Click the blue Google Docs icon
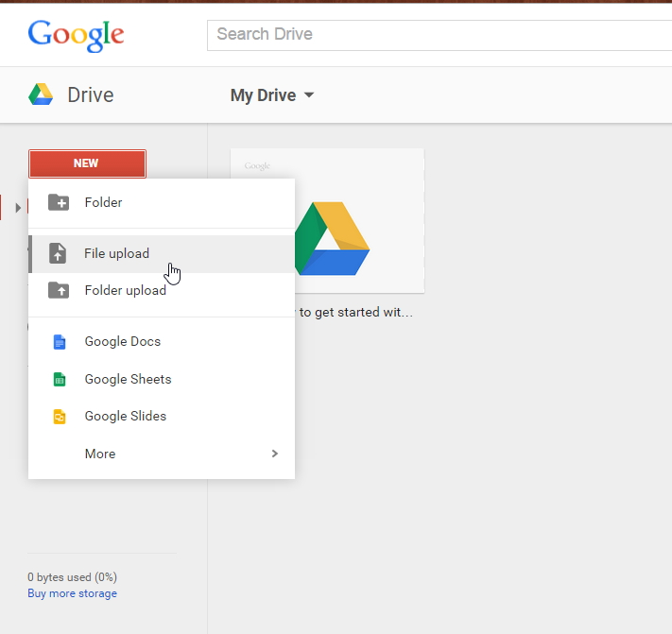Image resolution: width=672 pixels, height=634 pixels. (x=60, y=342)
